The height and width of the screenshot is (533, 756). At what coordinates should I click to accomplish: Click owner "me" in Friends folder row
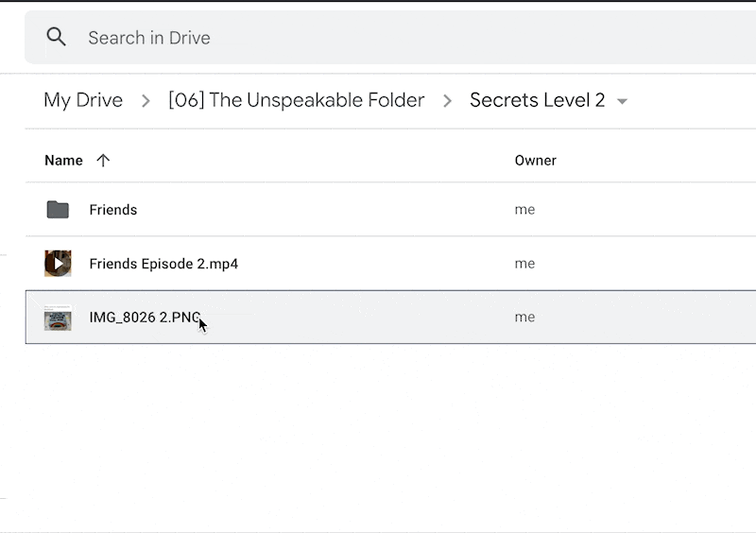[524, 210]
